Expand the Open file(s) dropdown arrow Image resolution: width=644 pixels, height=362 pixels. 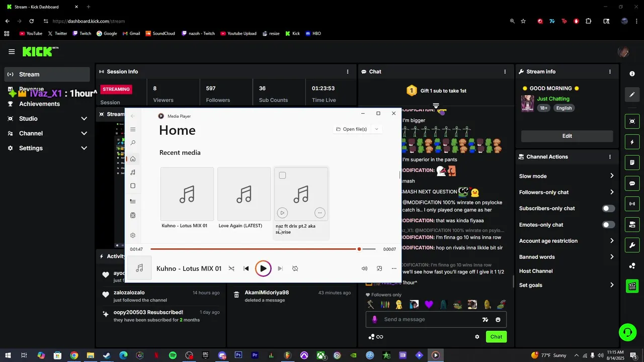coord(376,129)
